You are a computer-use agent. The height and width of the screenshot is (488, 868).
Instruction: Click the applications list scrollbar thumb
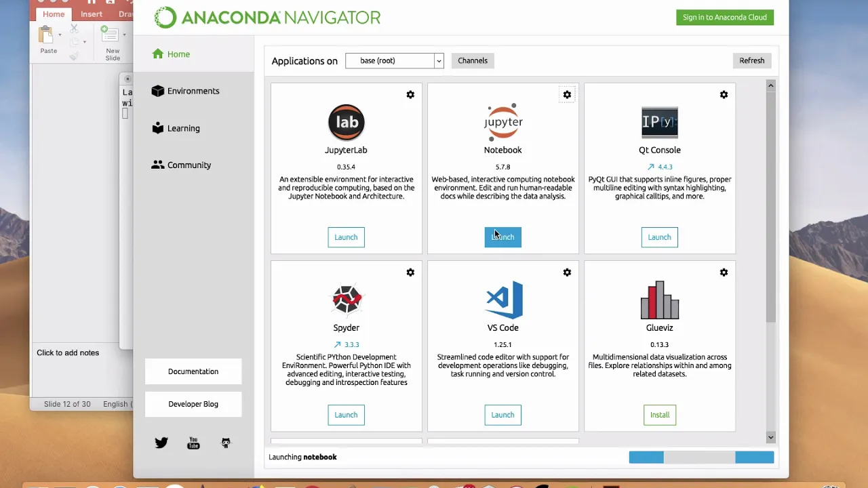coord(770,207)
